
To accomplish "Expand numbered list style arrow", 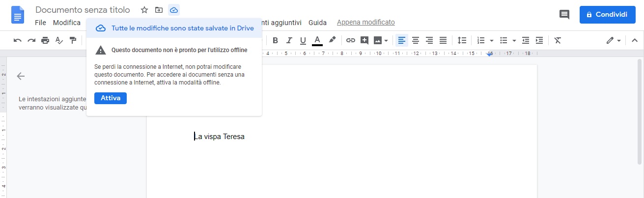I will (x=492, y=40).
